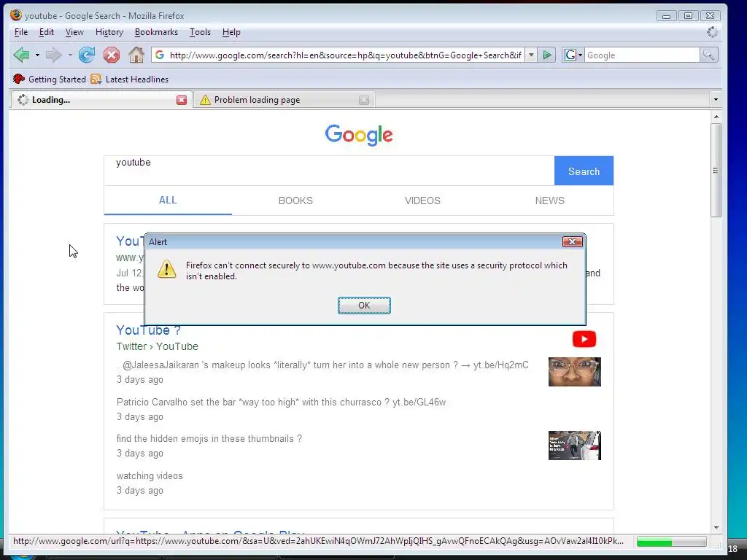
Task: Click the find the hidden emojis tweet
Action: [209, 438]
